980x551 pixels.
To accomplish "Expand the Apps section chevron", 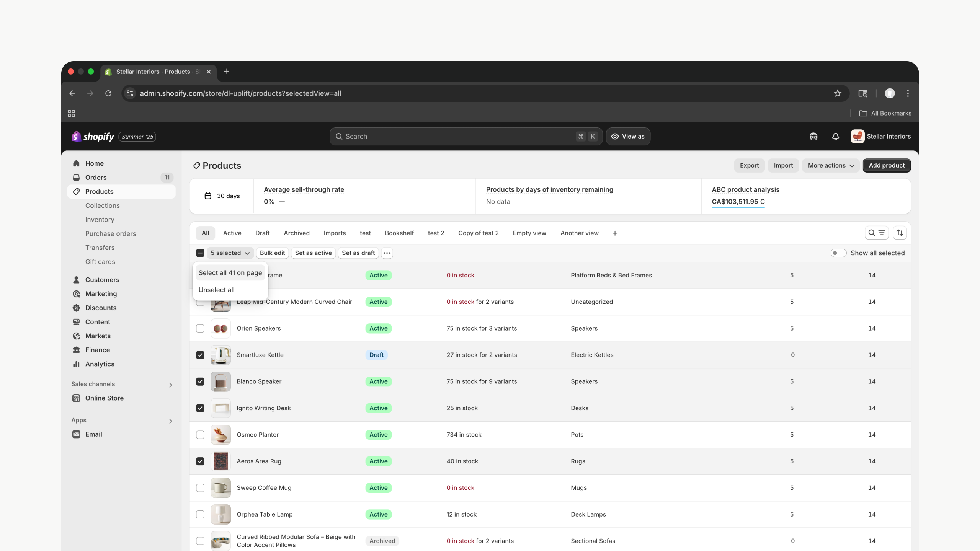I will click(171, 421).
